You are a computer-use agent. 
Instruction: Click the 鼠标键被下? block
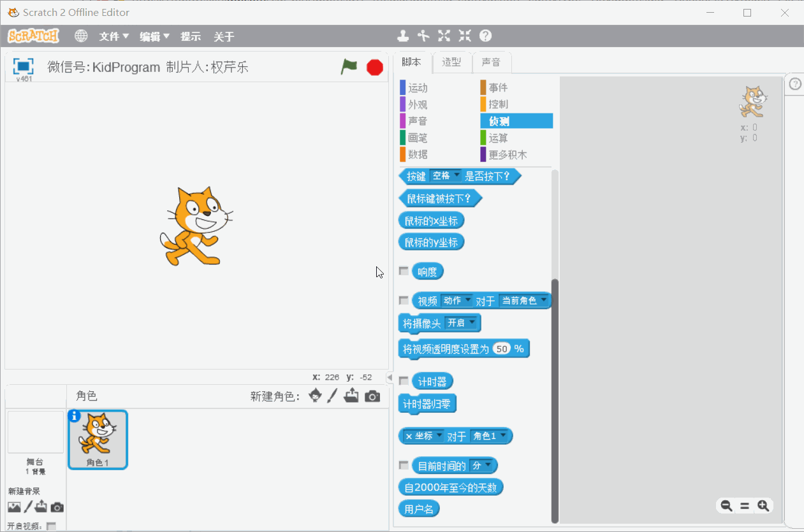pos(440,198)
